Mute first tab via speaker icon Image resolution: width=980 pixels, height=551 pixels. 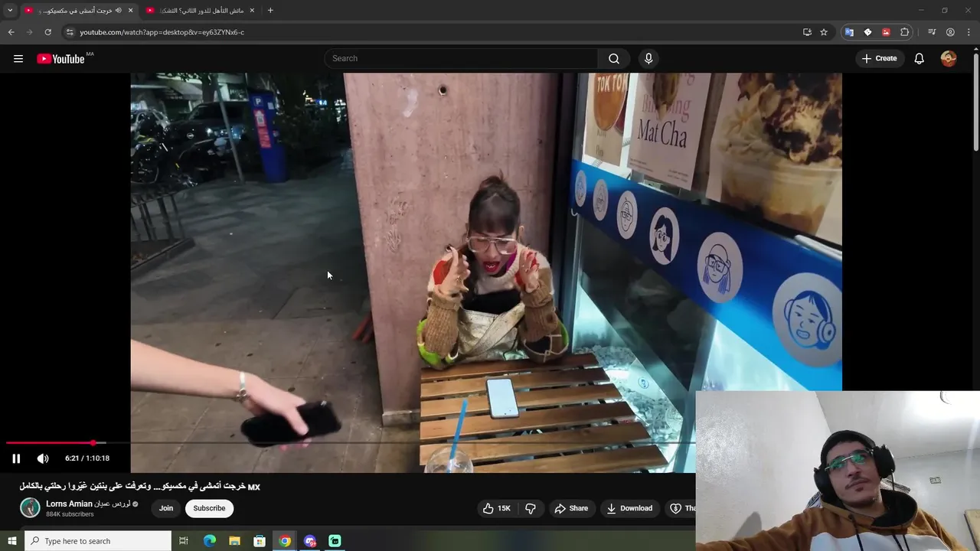118,10
